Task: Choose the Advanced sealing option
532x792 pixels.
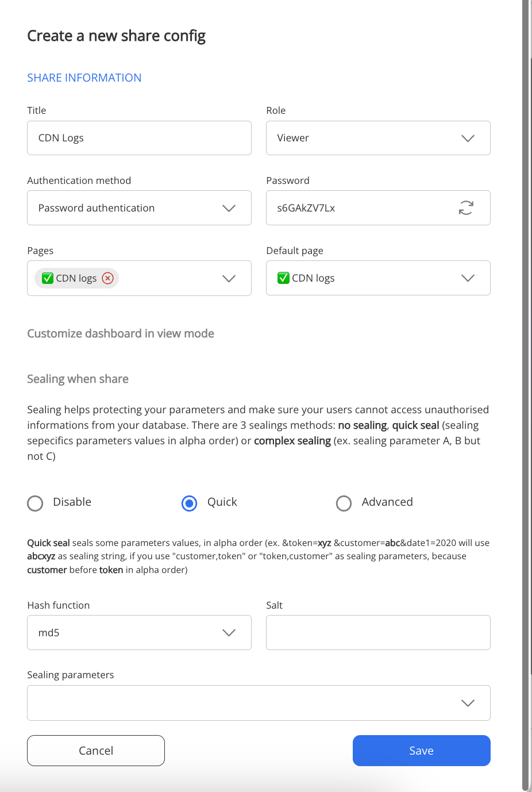Action: click(x=344, y=503)
